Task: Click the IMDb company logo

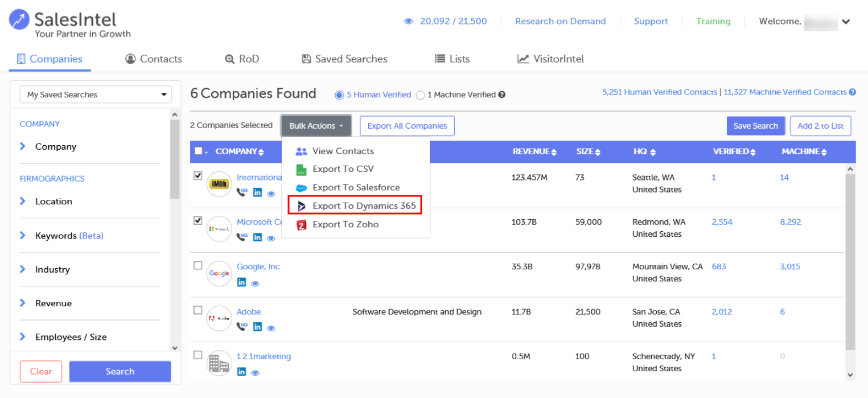Action: click(x=219, y=184)
